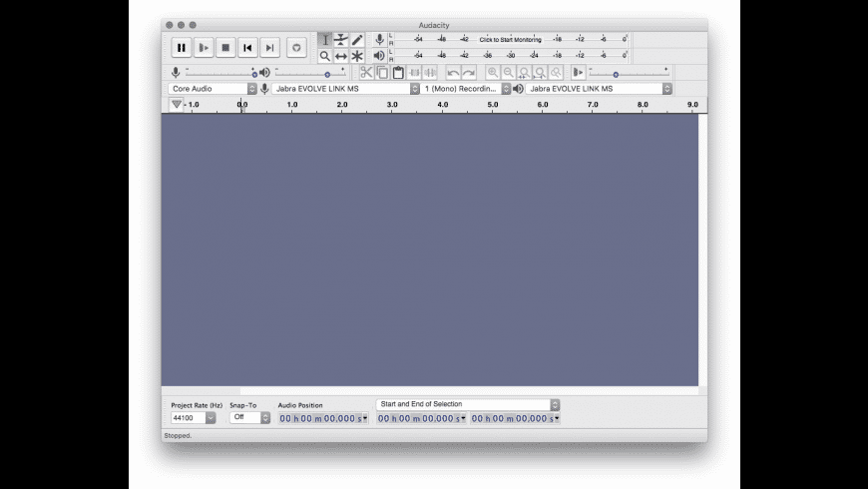Viewport: 868px width, 489px height.
Task: Open the recording channels dropdown
Action: [x=465, y=89]
